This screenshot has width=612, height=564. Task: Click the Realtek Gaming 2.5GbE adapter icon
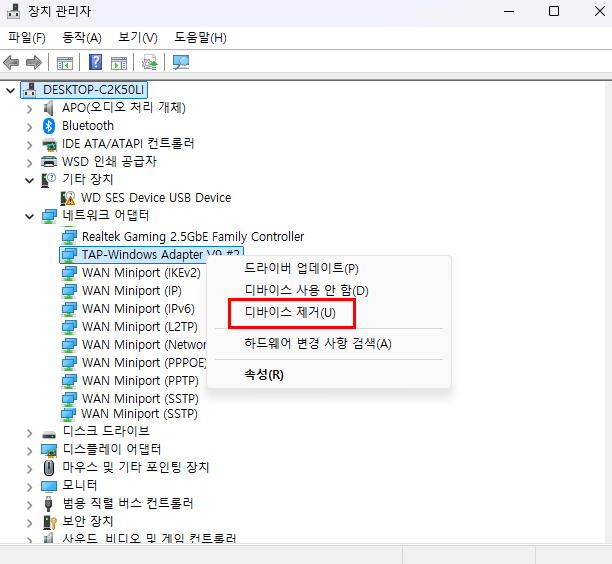tap(69, 237)
